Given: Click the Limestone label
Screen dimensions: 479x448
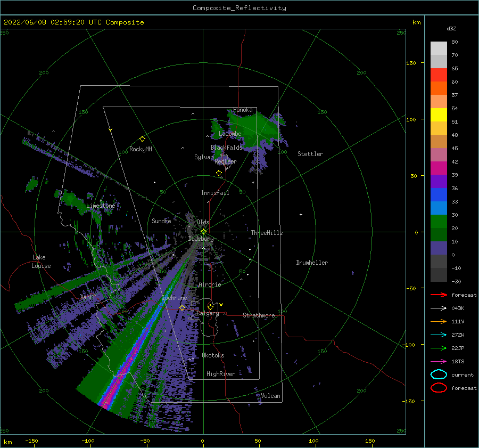Looking at the screenshot, I should click(x=101, y=206).
